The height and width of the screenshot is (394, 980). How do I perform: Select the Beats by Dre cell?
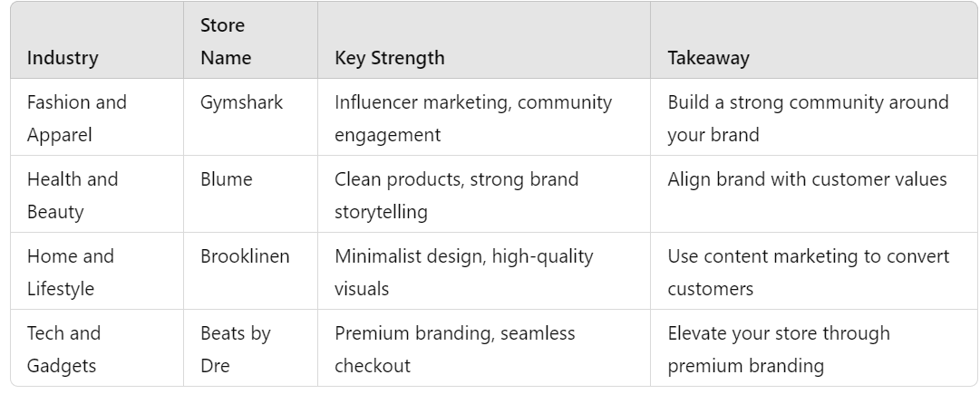coord(236,350)
